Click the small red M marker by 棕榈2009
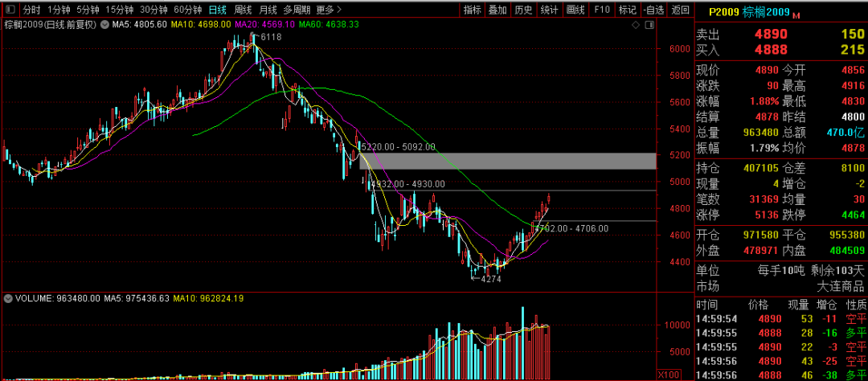This screenshot has width=868, height=381. [x=796, y=16]
